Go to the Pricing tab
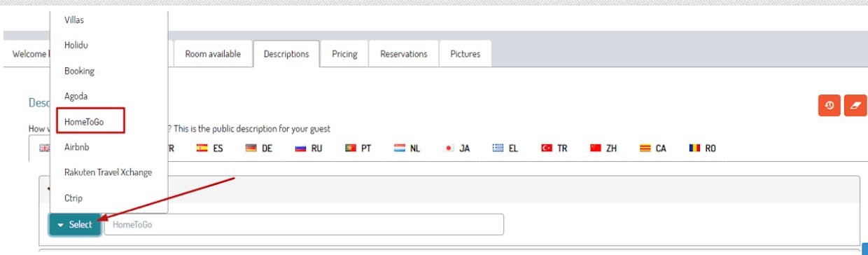The image size is (868, 255). (344, 54)
